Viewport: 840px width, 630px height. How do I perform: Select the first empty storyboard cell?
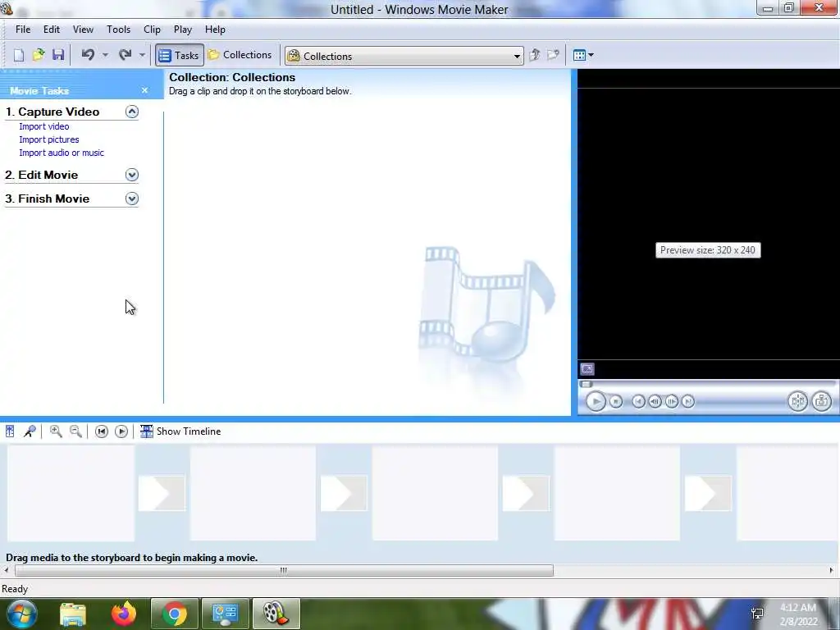[x=71, y=493]
